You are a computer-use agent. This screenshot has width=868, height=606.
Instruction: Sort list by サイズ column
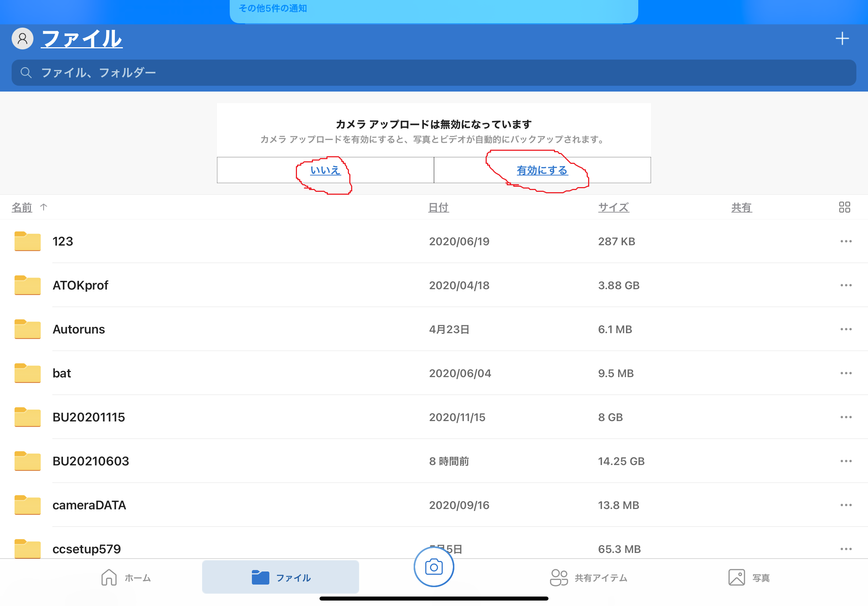pos(613,207)
